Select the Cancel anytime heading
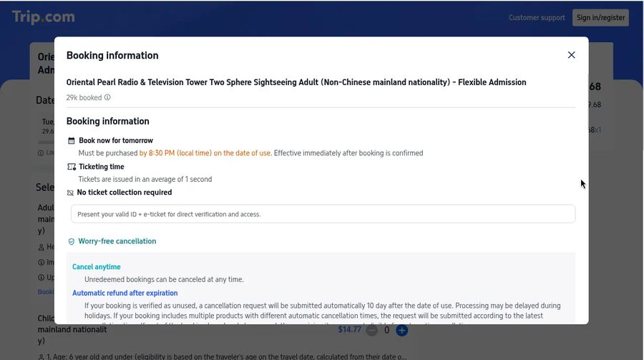Viewport: 644px width, 360px height. pyautogui.click(x=97, y=267)
